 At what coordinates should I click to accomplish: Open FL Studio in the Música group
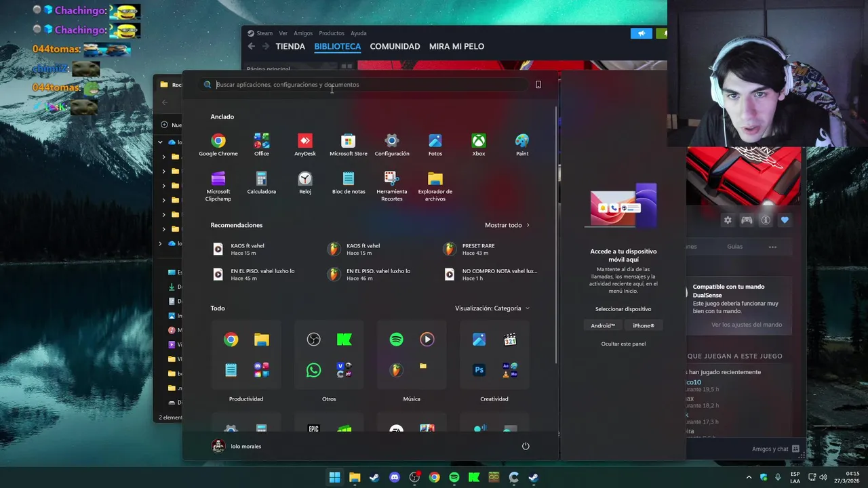397,370
